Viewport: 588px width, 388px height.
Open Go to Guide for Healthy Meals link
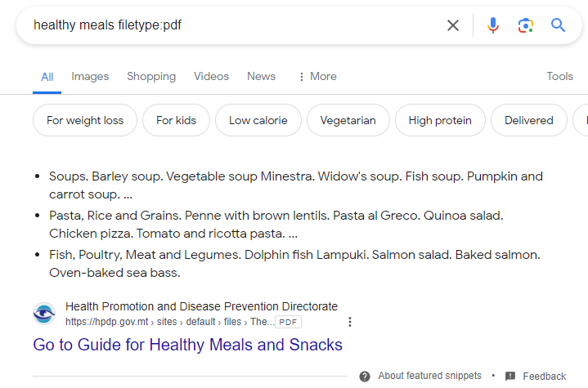(187, 345)
